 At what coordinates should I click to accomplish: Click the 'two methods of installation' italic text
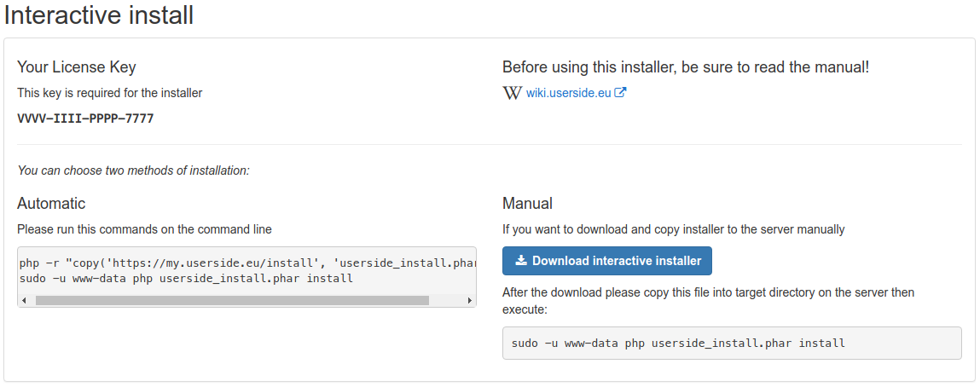tap(133, 170)
